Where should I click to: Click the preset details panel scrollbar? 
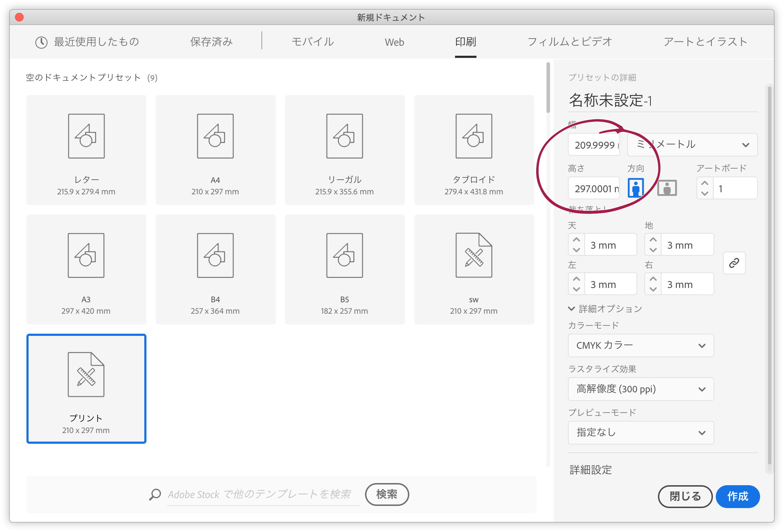pos(769,275)
